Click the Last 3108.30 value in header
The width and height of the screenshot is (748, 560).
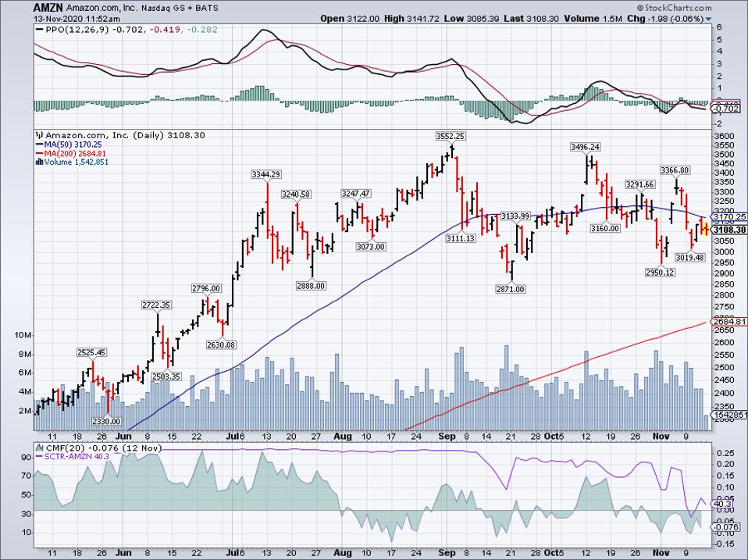pyautogui.click(x=531, y=19)
